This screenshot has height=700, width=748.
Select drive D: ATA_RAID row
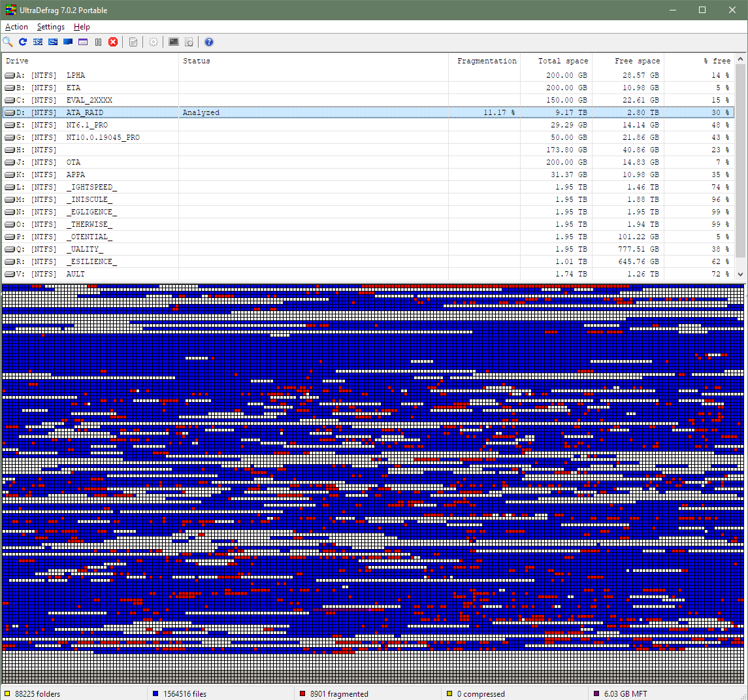tap(368, 112)
